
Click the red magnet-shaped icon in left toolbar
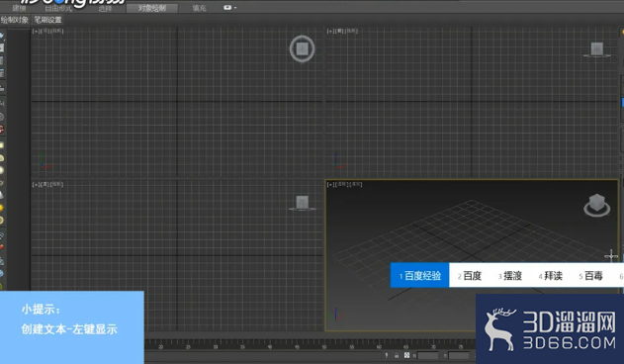point(2,129)
